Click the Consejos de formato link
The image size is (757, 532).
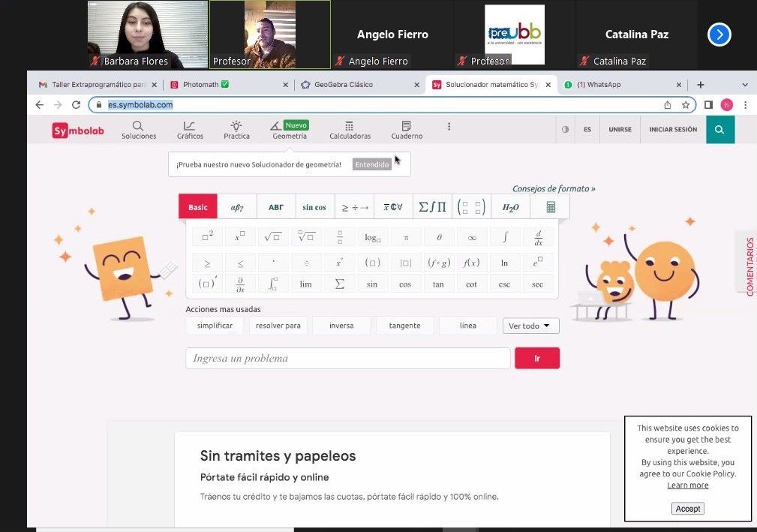554,189
